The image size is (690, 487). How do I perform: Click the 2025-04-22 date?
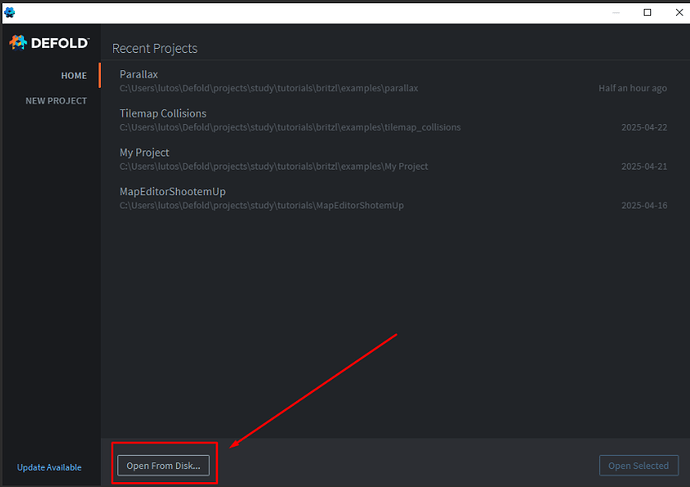(x=644, y=127)
